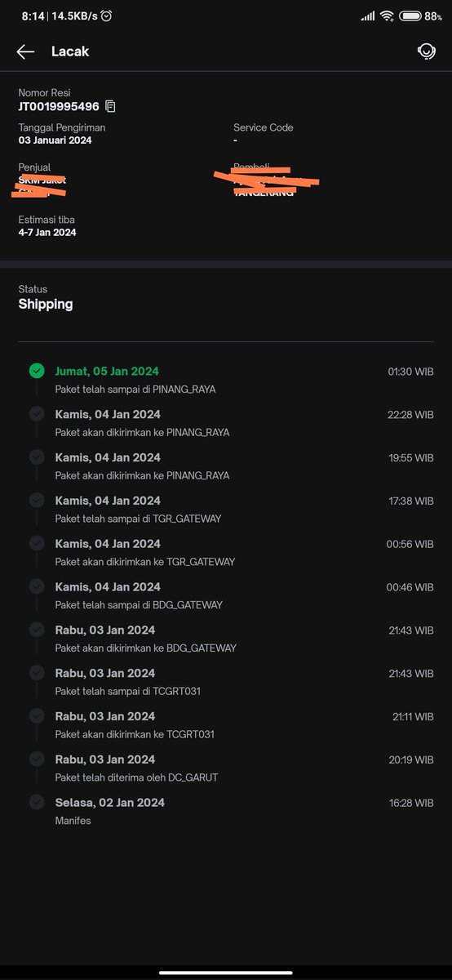The height and width of the screenshot is (980, 452).
Task: Tap the Shipping status label
Action: click(46, 304)
